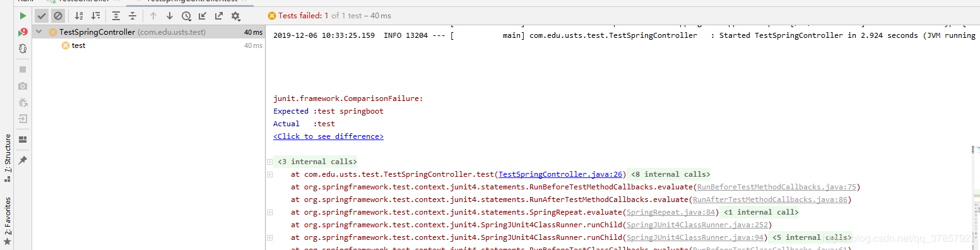Unfold the '<3 internal calls>' label
This screenshot has width=980, height=250.
pyautogui.click(x=317, y=162)
